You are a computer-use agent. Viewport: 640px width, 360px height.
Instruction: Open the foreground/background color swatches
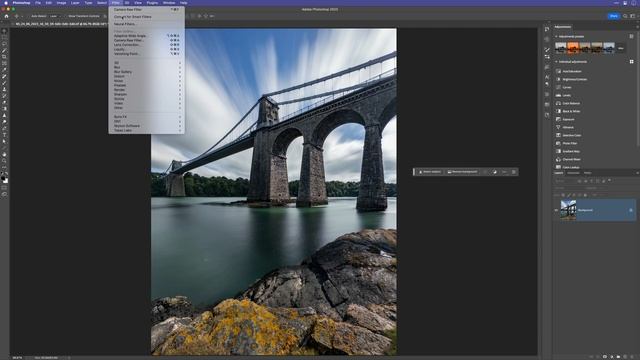point(4,179)
